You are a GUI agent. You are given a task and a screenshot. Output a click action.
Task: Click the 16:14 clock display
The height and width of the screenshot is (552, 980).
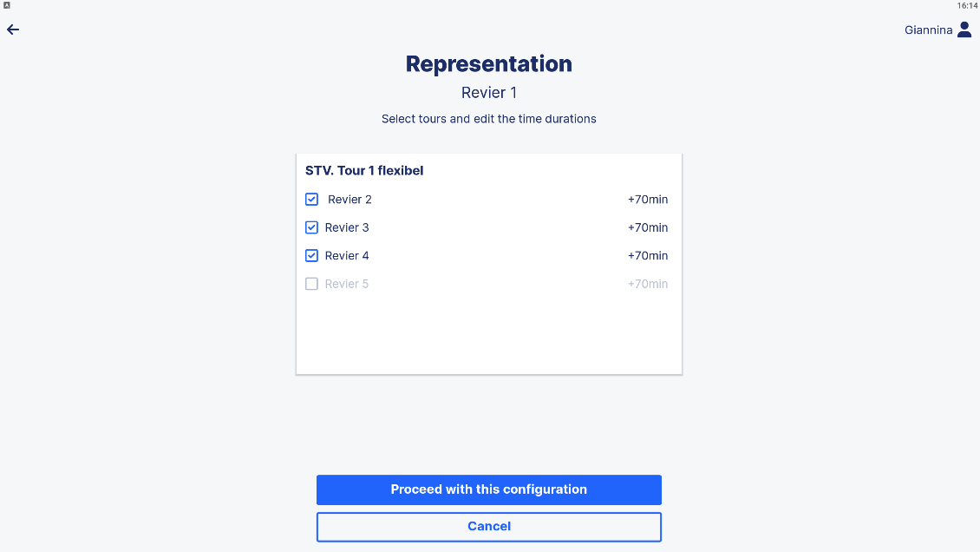[967, 5]
